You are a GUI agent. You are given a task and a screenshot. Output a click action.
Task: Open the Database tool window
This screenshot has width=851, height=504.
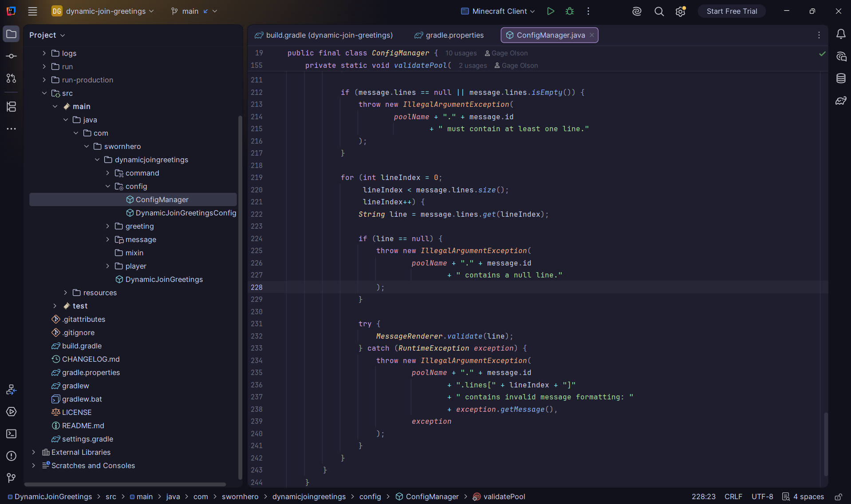point(840,78)
